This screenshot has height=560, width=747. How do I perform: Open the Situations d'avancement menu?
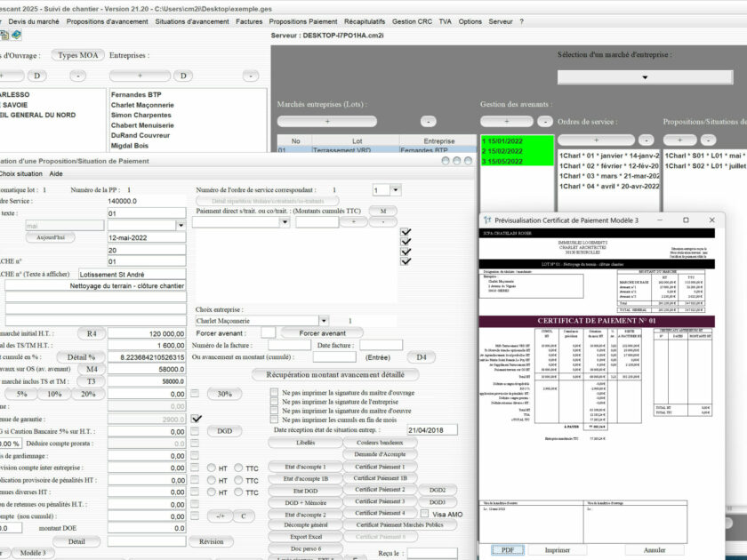pyautogui.click(x=192, y=21)
